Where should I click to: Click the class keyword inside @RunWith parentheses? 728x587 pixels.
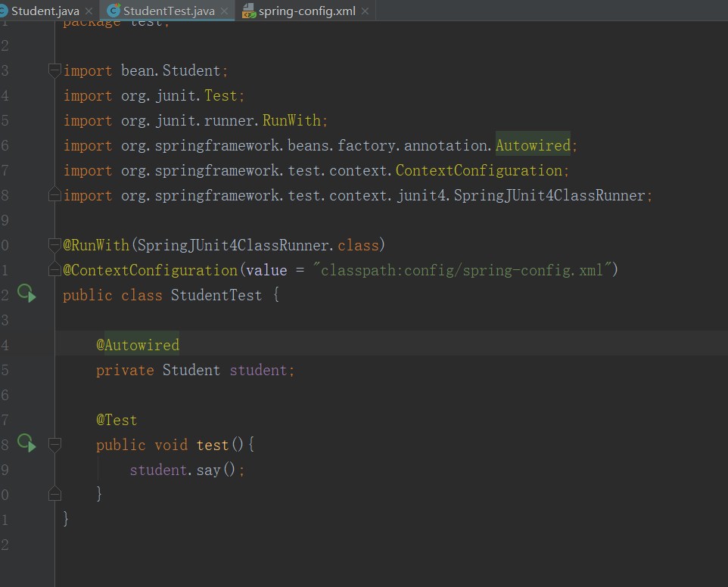[x=359, y=246]
